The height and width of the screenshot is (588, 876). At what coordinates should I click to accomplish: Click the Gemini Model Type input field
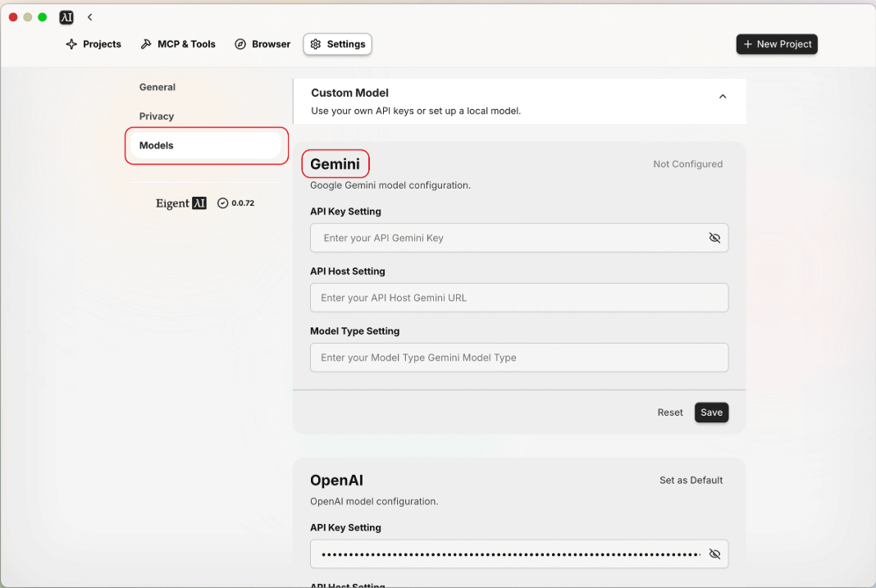coord(518,358)
